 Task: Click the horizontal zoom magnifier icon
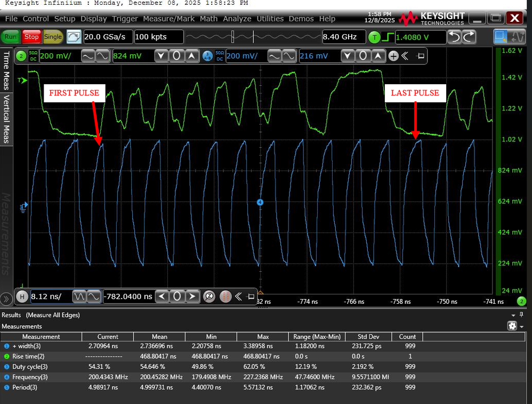pos(209,296)
